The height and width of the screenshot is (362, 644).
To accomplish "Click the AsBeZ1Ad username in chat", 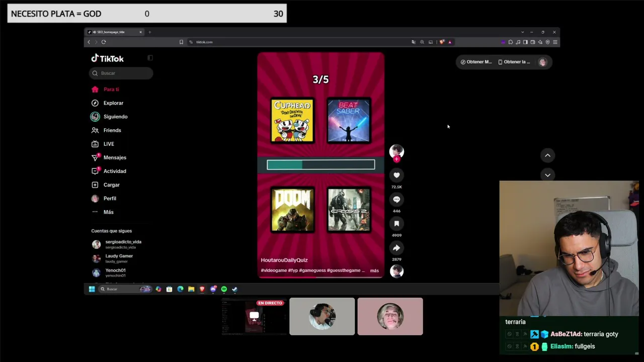I will pyautogui.click(x=566, y=334).
